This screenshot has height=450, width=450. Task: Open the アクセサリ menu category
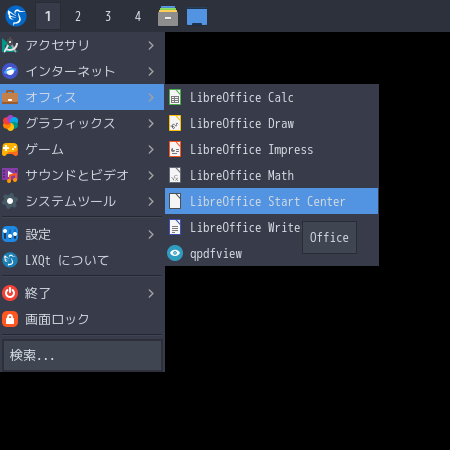pyautogui.click(x=82, y=45)
